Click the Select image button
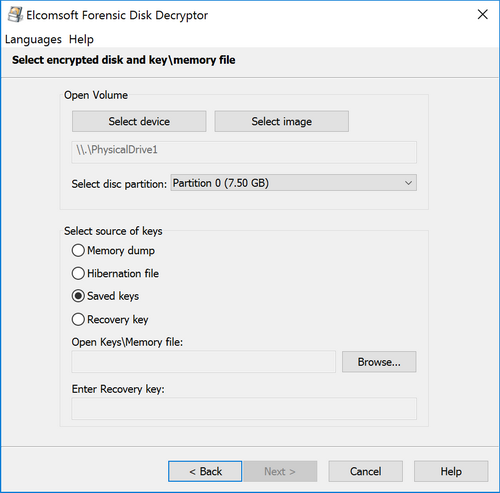500x493 pixels. point(282,121)
